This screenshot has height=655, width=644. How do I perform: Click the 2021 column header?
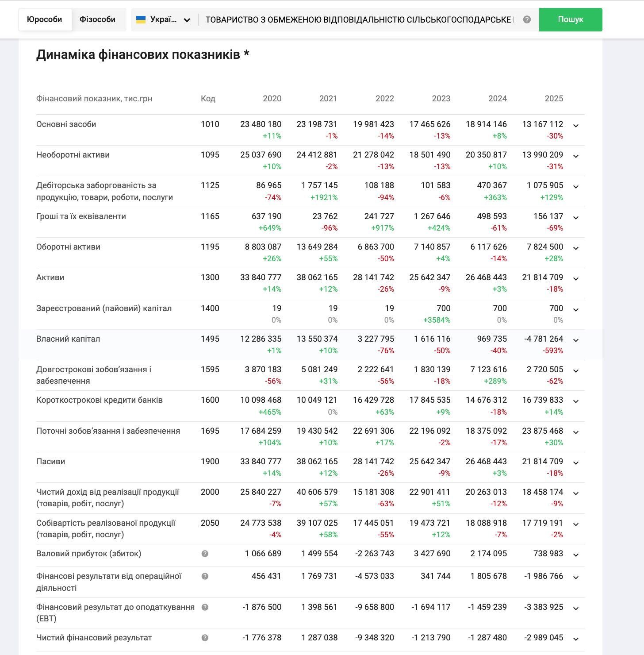[328, 99]
